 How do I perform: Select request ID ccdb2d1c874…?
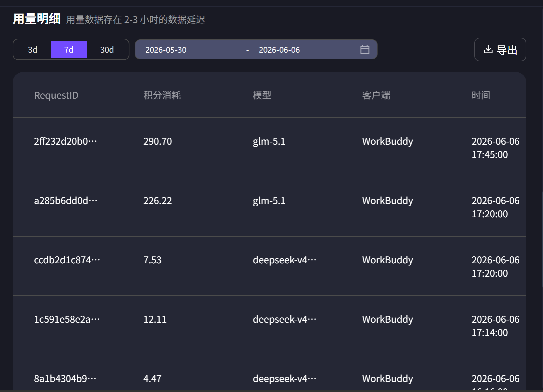67,260
